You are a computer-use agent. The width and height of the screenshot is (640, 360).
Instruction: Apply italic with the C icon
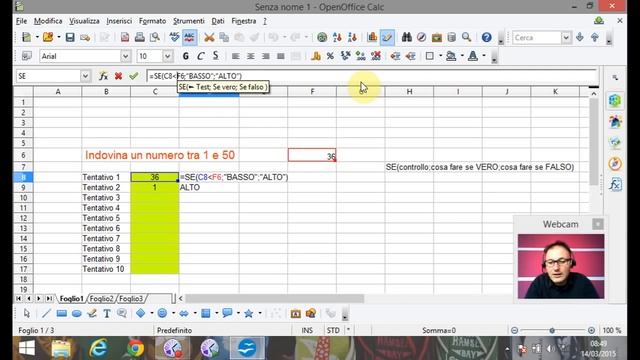[x=200, y=56]
